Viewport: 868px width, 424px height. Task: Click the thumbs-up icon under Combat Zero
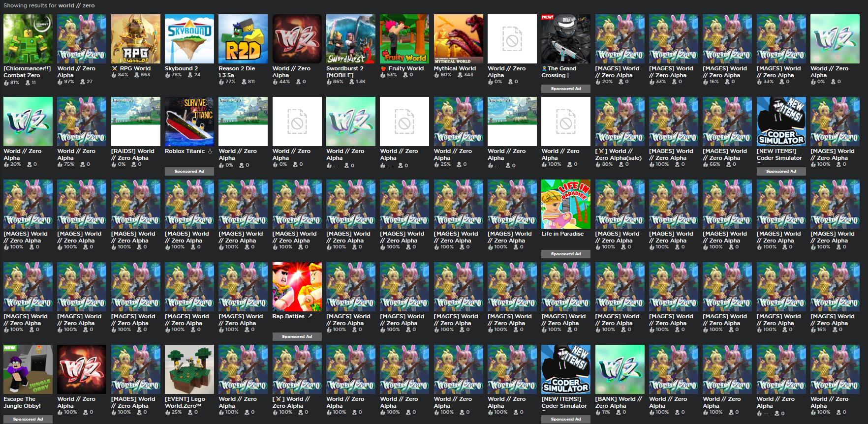[6, 83]
